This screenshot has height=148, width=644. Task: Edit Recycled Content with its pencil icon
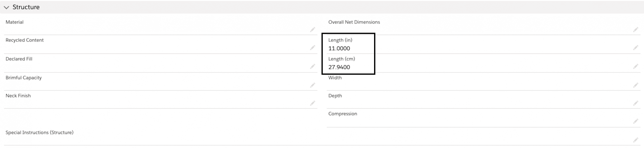coord(312,48)
